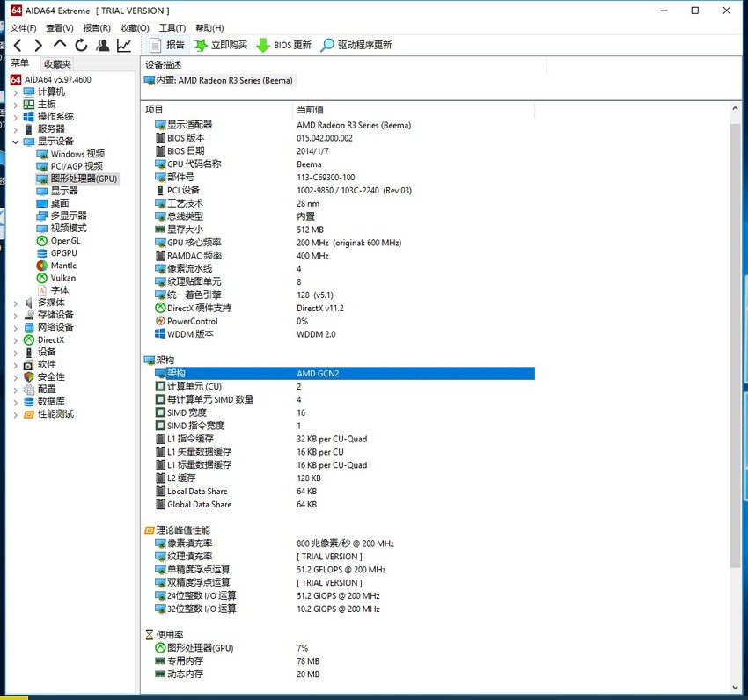Select the GPU 核心频率 row
This screenshot has width=748, height=700.
click(x=344, y=243)
